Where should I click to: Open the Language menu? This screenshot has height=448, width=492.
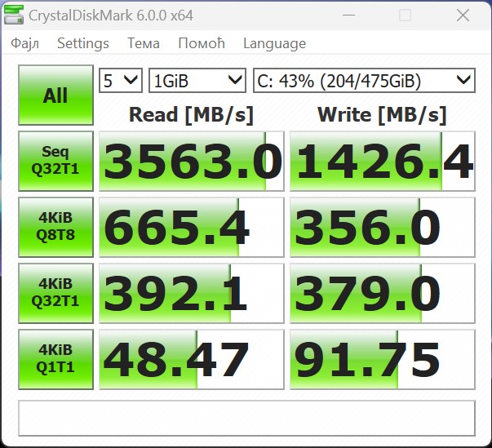(x=274, y=43)
